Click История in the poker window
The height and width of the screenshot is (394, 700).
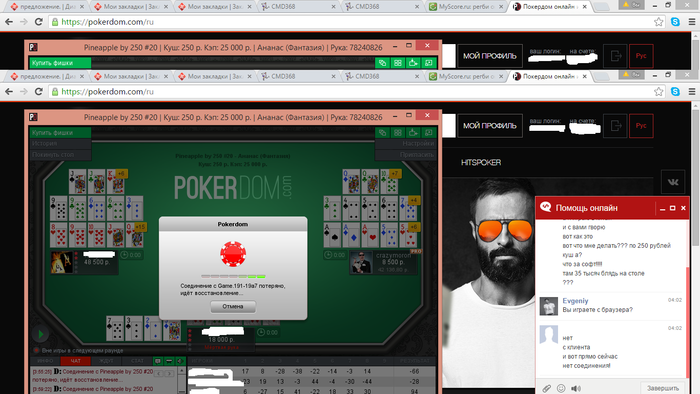tap(60, 144)
